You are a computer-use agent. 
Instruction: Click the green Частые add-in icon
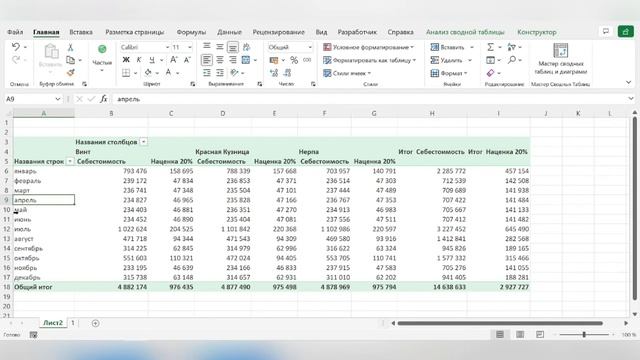pyautogui.click(x=102, y=49)
